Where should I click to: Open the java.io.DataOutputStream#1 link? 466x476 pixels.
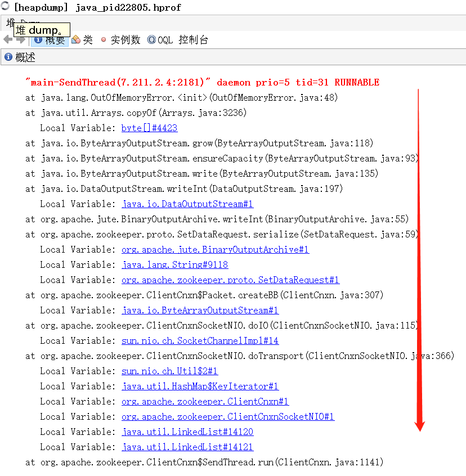coord(187,204)
